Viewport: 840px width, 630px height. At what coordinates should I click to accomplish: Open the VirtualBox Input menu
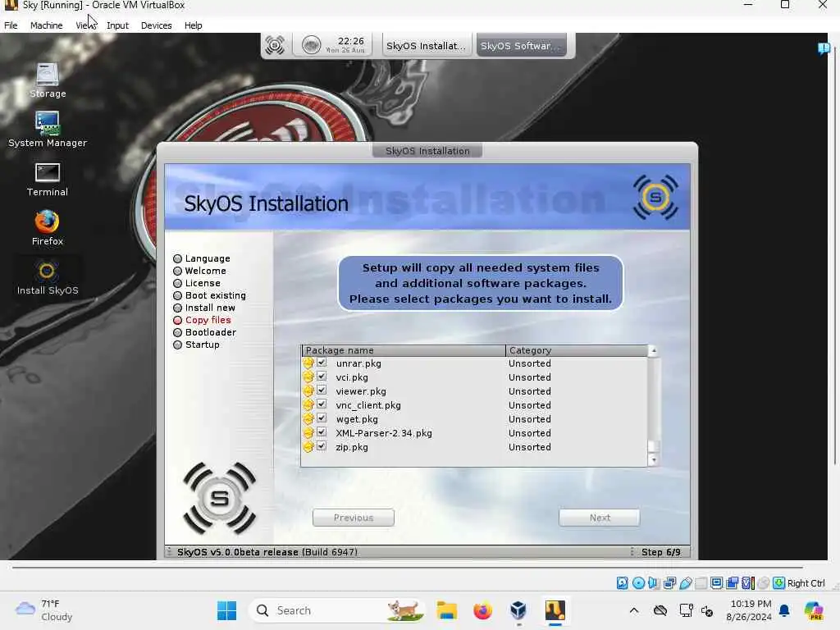click(x=117, y=25)
